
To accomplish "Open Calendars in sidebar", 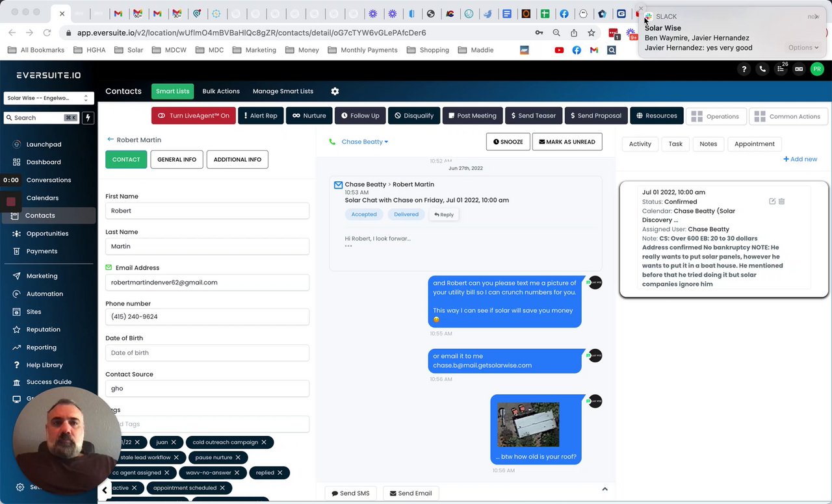I will (x=42, y=198).
